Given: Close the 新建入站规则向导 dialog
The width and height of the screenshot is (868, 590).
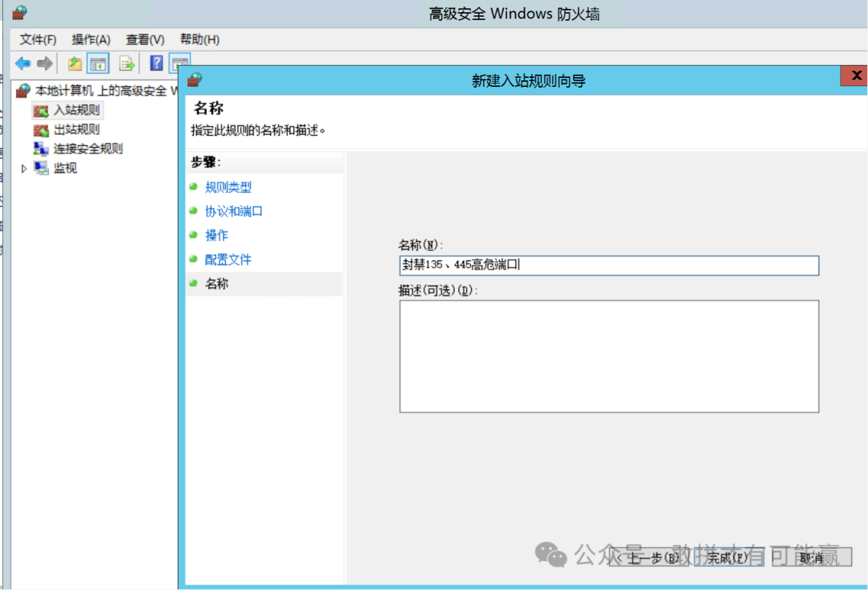Looking at the screenshot, I should [x=854, y=76].
